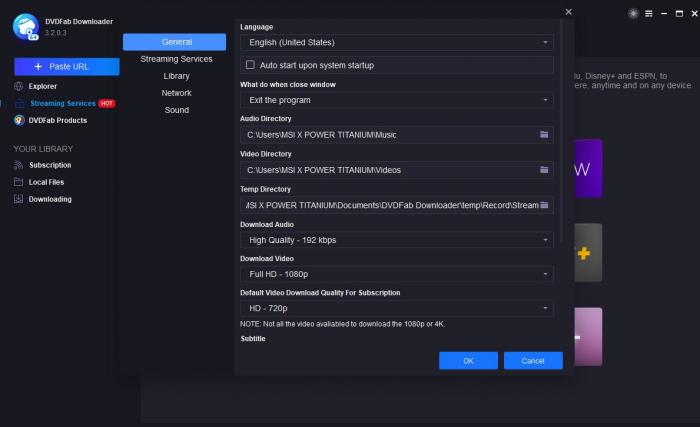700x427 pixels.
Task: Open DVDFab Products in the sidebar
Action: pos(58,120)
